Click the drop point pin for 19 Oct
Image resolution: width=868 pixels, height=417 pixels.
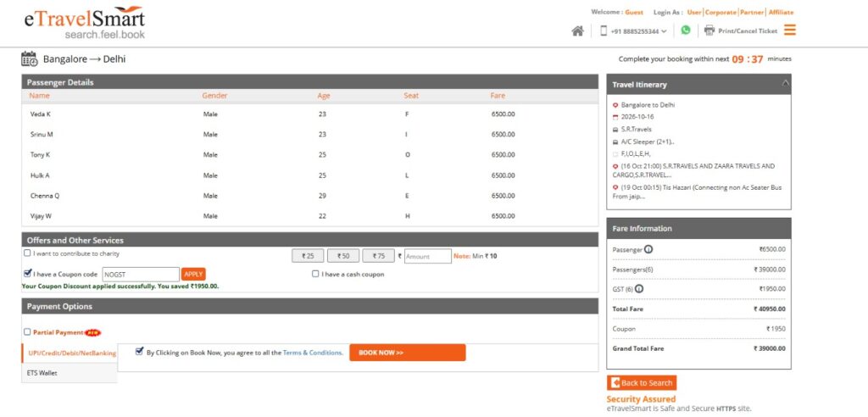tap(615, 187)
